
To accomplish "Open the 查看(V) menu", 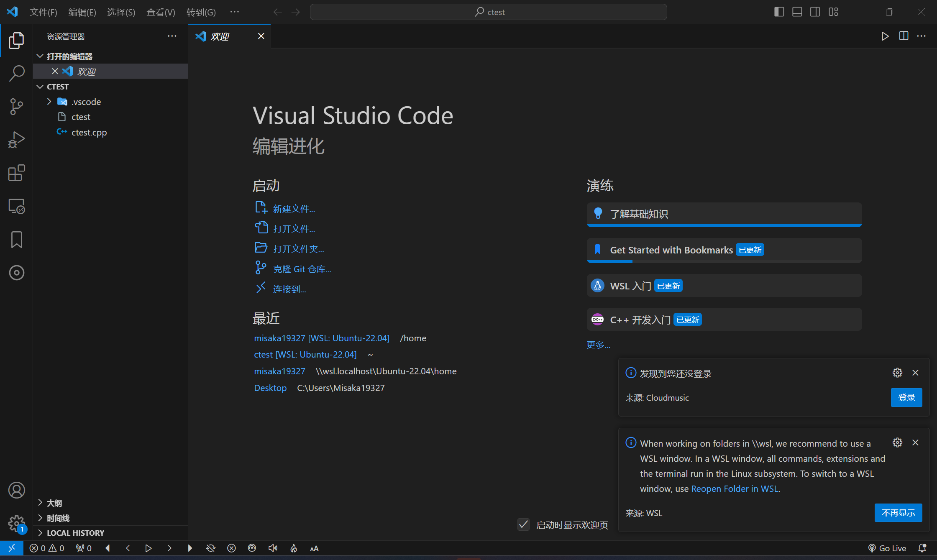I will click(x=161, y=12).
